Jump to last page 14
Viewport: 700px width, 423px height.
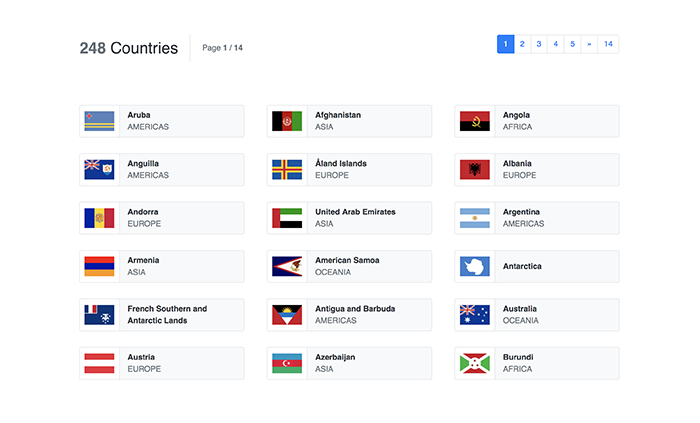[x=608, y=44]
